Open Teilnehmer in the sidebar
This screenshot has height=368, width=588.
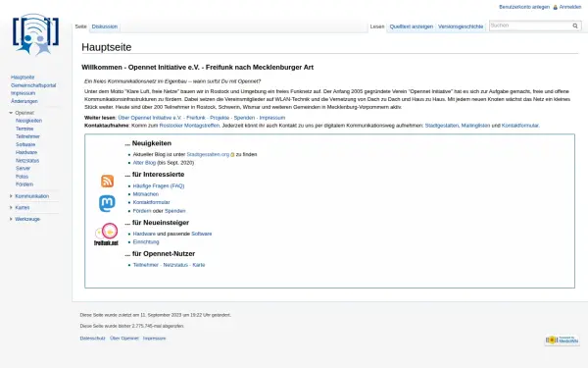(27, 136)
